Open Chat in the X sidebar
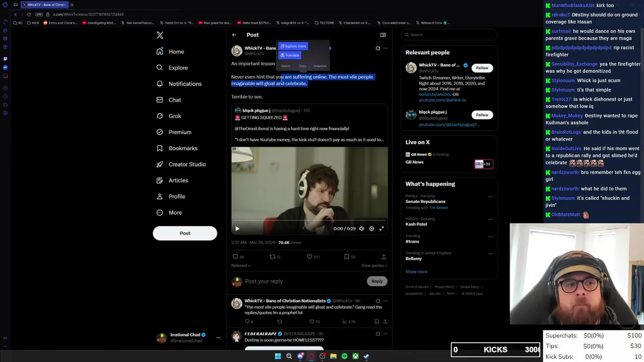The image size is (644, 362). pos(169,100)
